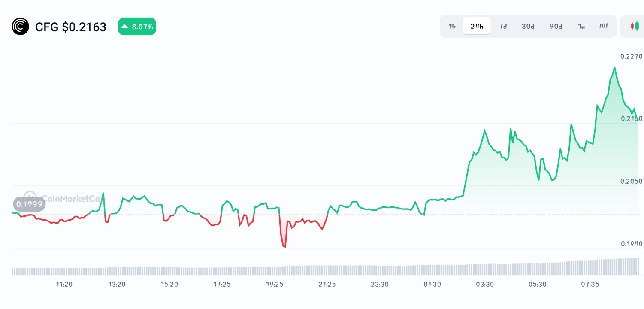Select the All time range tab
This screenshot has height=309, width=644.
tap(603, 26)
